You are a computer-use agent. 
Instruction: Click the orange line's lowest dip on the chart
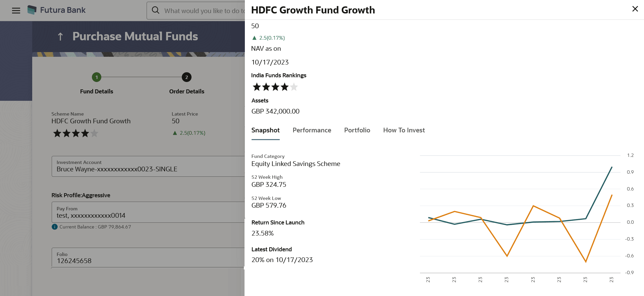pos(586,261)
